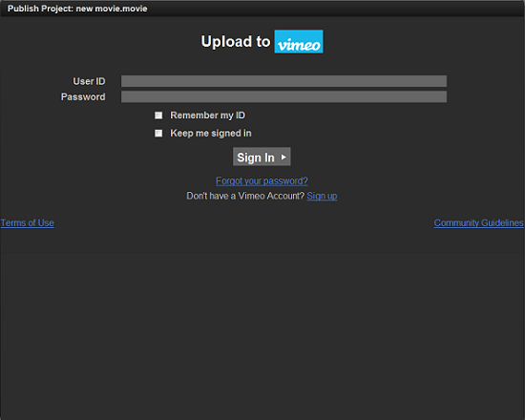This screenshot has width=525, height=420.
Task: Tick the Keep me signed in checkbox
Action: coord(158,134)
